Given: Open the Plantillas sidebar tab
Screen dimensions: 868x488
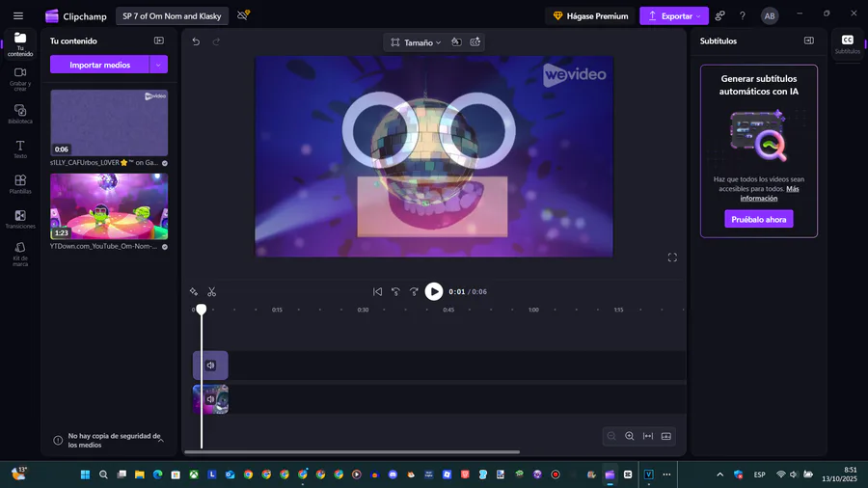Looking at the screenshot, I should (20, 184).
